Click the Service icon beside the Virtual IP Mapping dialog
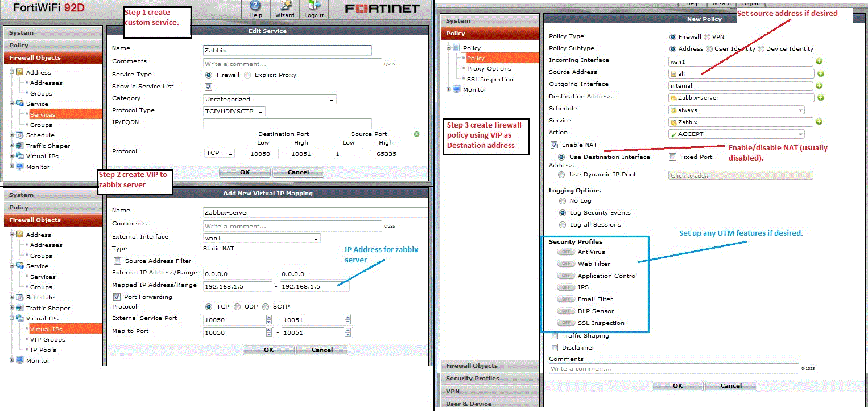The height and width of the screenshot is (411, 868). click(x=20, y=266)
